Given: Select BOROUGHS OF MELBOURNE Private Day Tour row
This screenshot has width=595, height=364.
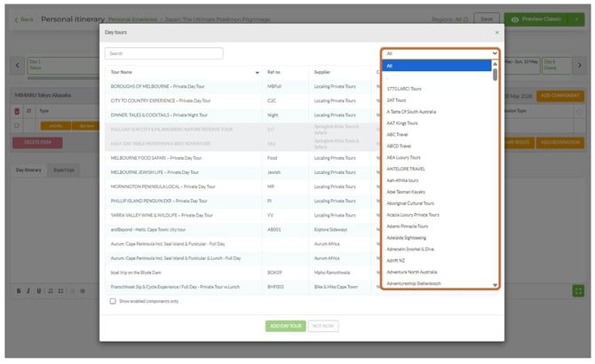Looking at the screenshot, I should 242,86.
